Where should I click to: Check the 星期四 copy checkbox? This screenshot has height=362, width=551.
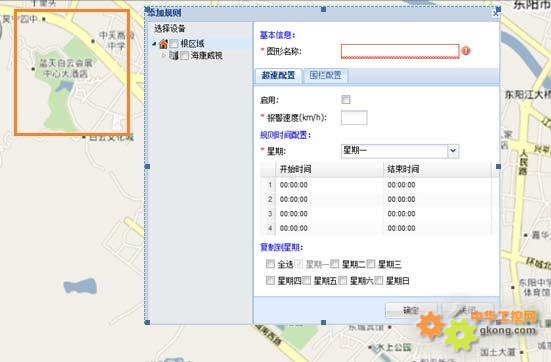[x=270, y=280]
